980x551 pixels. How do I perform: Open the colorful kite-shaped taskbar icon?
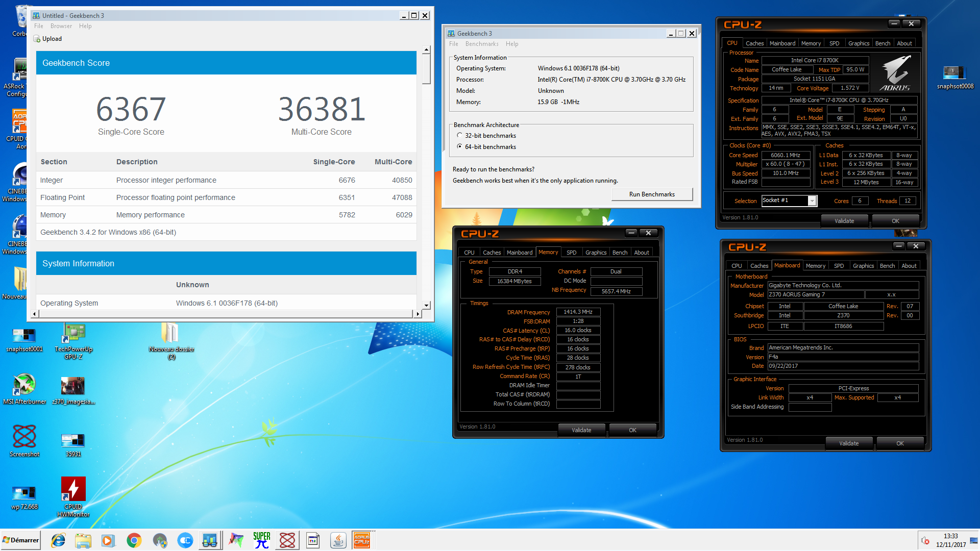[x=236, y=540]
